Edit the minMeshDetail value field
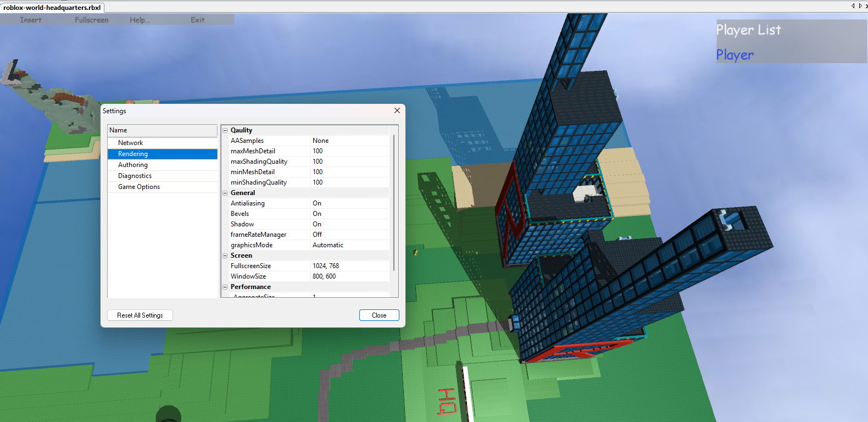Viewport: 868px width, 422px height. [x=350, y=172]
